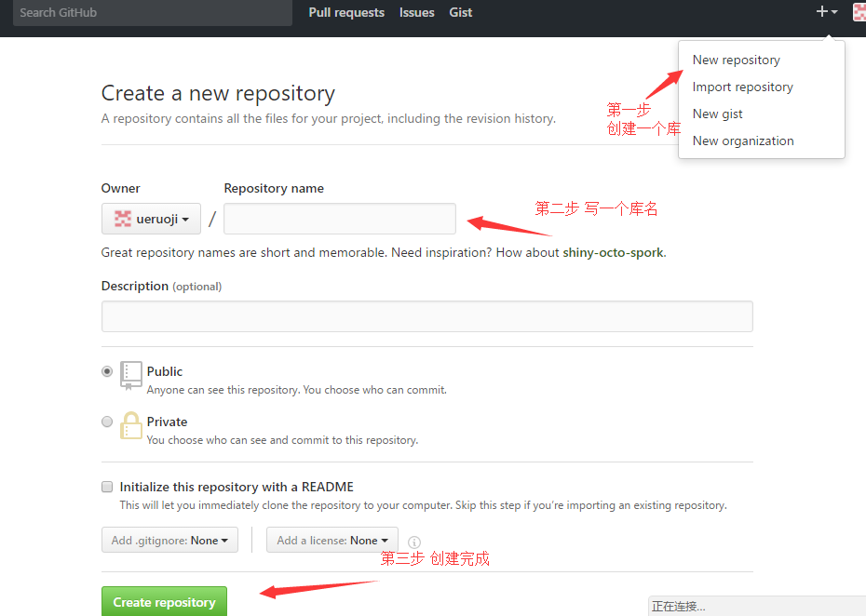Image resolution: width=866 pixels, height=616 pixels.
Task: Click the Create repository button
Action: coord(164,602)
